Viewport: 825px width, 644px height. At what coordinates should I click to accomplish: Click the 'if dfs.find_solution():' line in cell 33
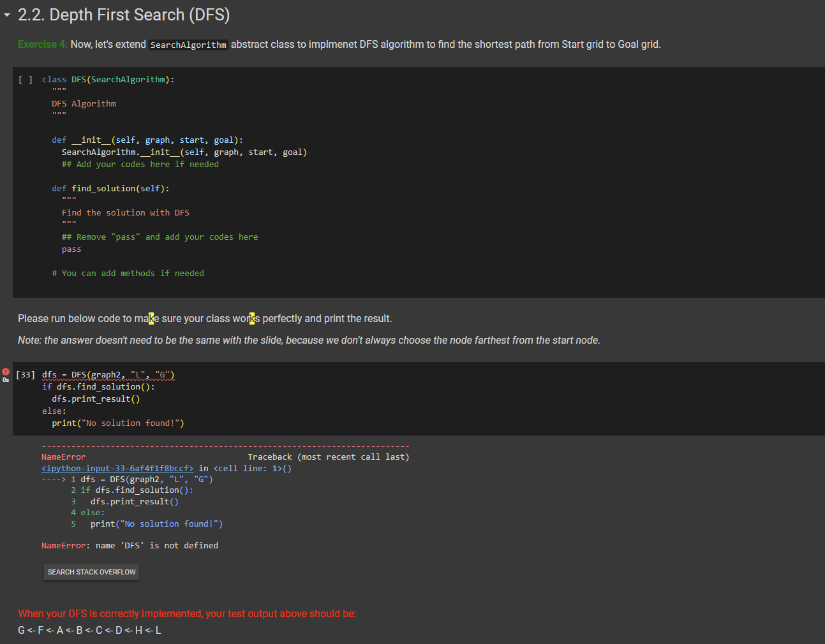[98, 387]
